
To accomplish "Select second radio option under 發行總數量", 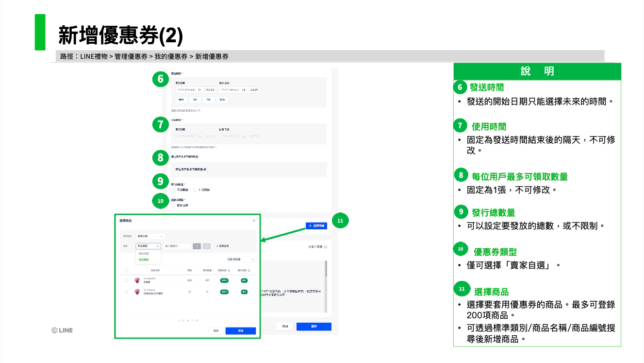I will 195,190.
